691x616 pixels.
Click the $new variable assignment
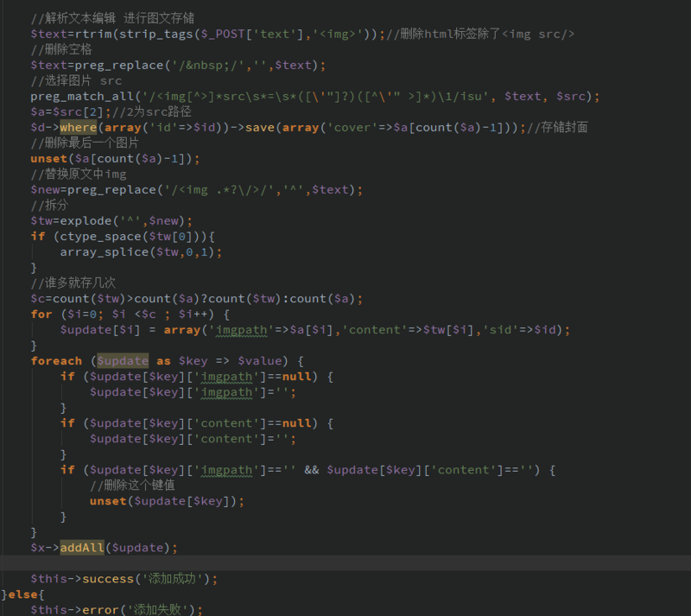click(x=45, y=189)
